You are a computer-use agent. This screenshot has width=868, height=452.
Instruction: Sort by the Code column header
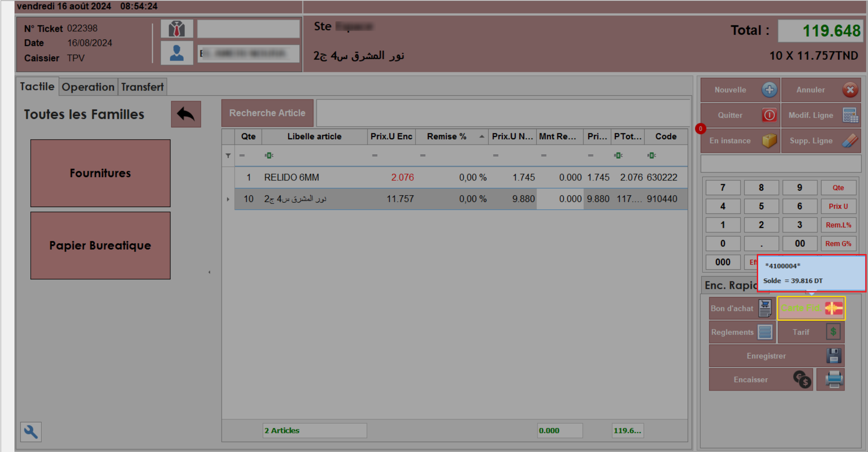666,137
